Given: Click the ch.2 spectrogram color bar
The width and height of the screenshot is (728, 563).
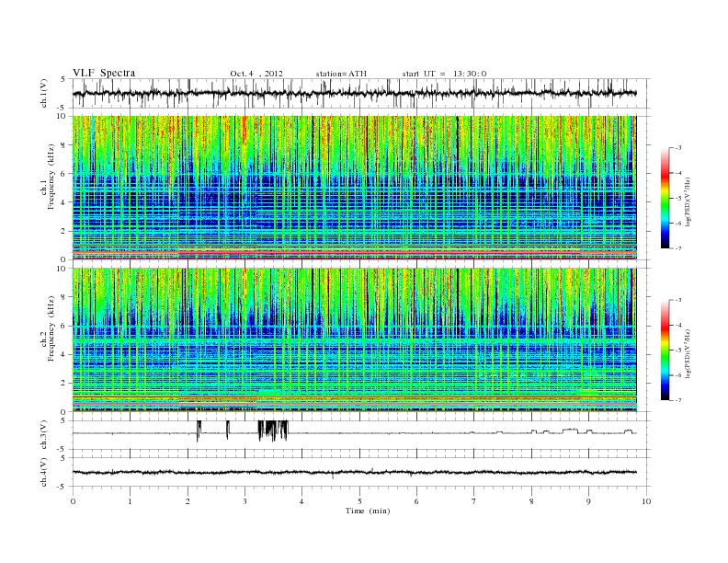Looking at the screenshot, I should tap(665, 350).
